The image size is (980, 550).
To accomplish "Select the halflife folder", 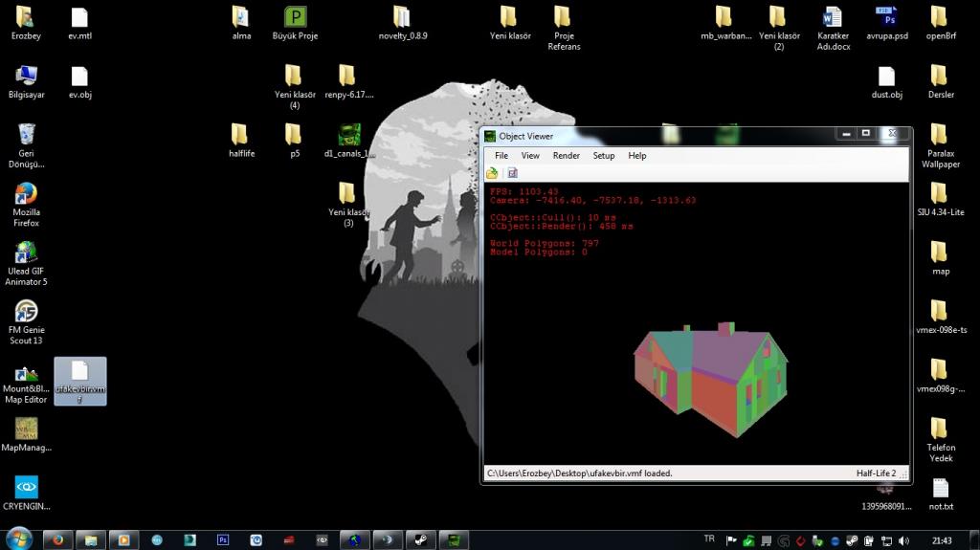I will [x=241, y=141].
